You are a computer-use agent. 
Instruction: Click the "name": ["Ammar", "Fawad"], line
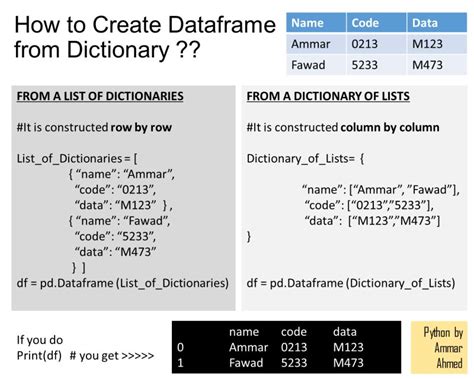click(x=381, y=190)
